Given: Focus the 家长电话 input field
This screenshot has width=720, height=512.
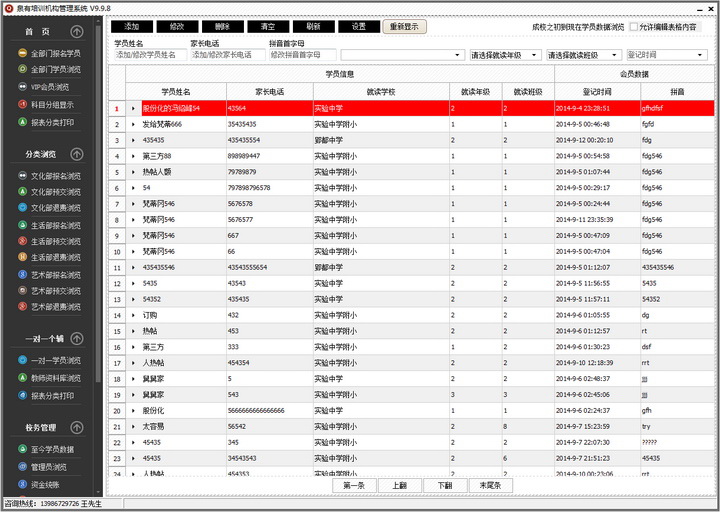Looking at the screenshot, I should tap(228, 55).
